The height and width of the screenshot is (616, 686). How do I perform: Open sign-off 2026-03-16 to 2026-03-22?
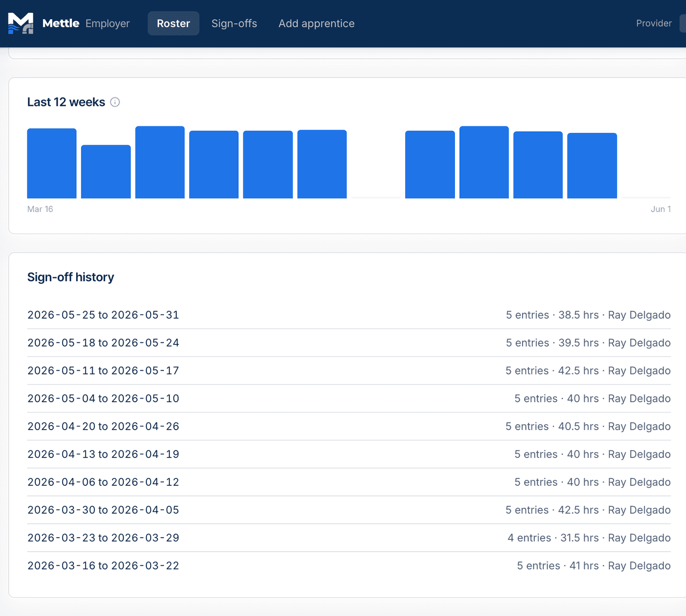(349, 566)
